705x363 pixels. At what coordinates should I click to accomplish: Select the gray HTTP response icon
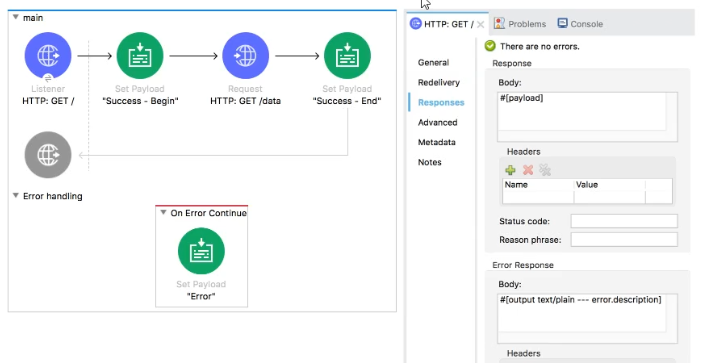(x=48, y=155)
